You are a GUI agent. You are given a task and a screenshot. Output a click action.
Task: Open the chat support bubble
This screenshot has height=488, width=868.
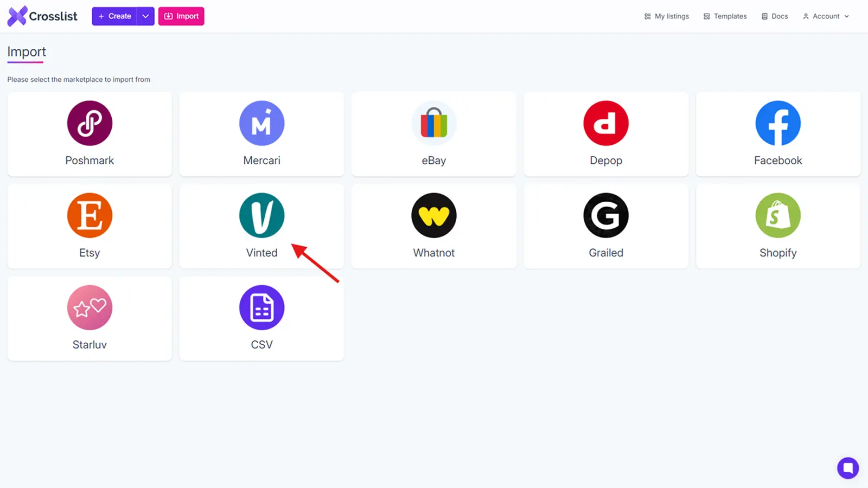[x=847, y=467]
